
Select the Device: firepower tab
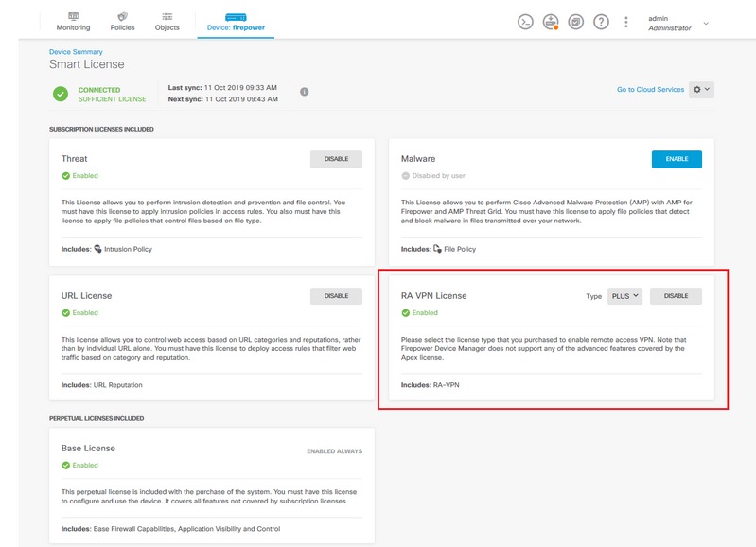(236, 22)
